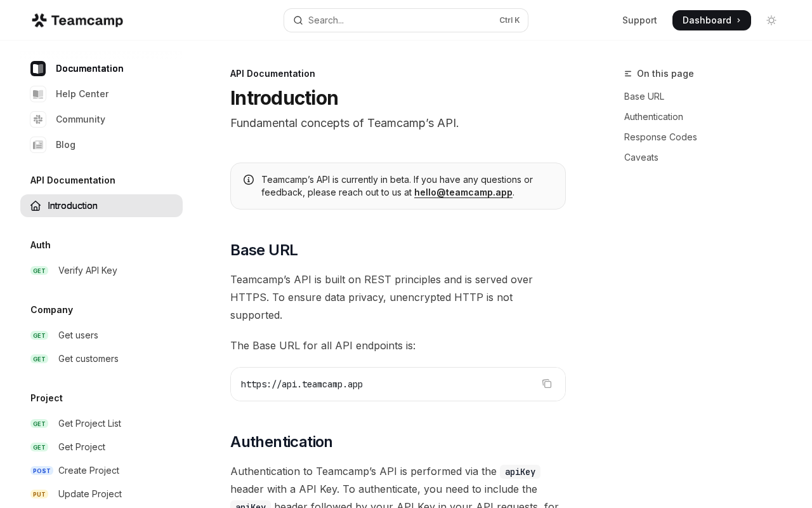Viewport: 812px width, 508px height.
Task: Open the POST Create Project page
Action: 88,471
